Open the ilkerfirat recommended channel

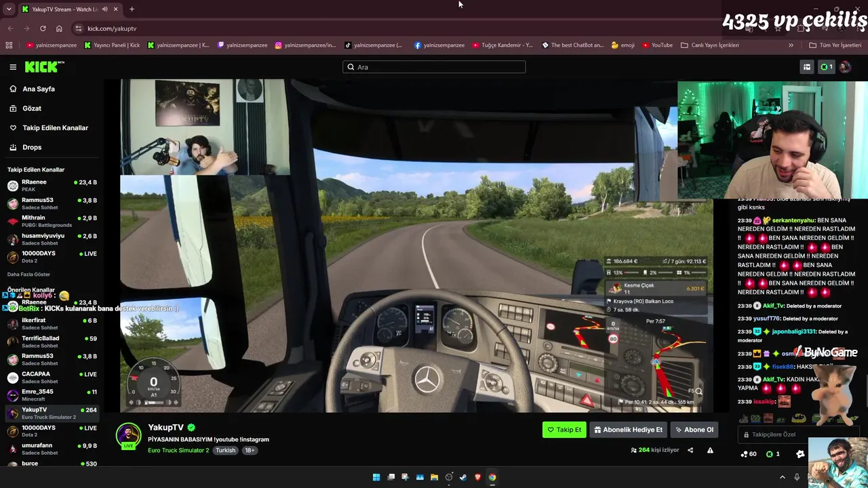point(52,323)
